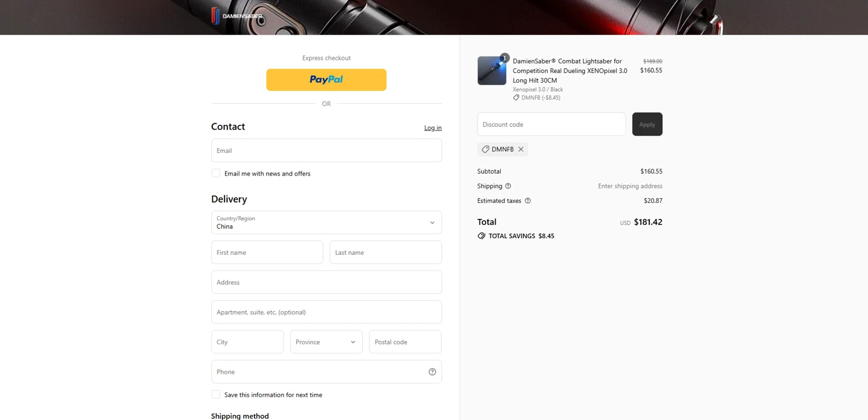Focus the Discount code field
This screenshot has height=420, width=868.
551,124
